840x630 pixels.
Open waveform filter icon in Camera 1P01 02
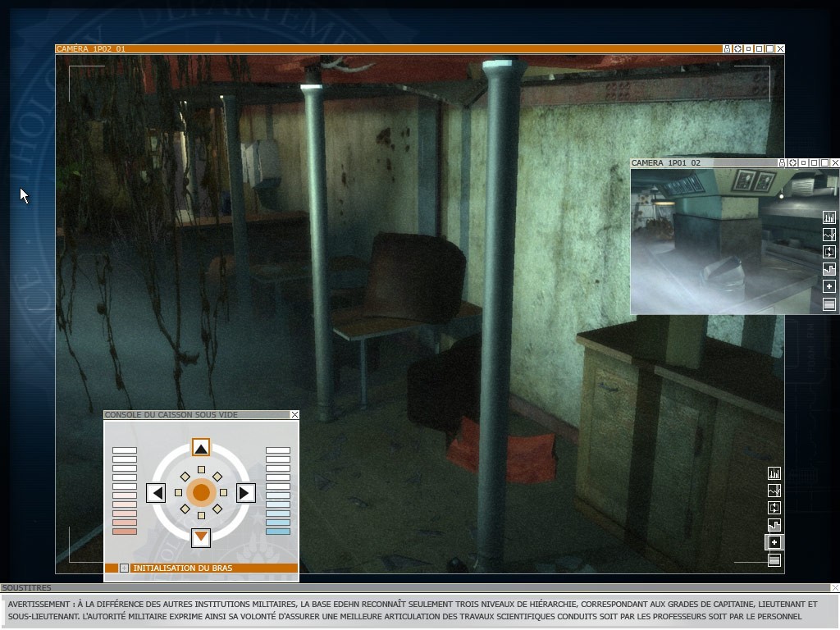tap(829, 235)
